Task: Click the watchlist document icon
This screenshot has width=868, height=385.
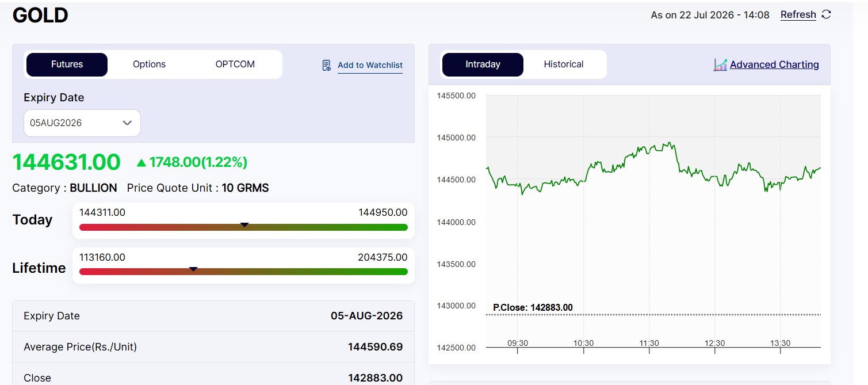Action: [x=326, y=65]
